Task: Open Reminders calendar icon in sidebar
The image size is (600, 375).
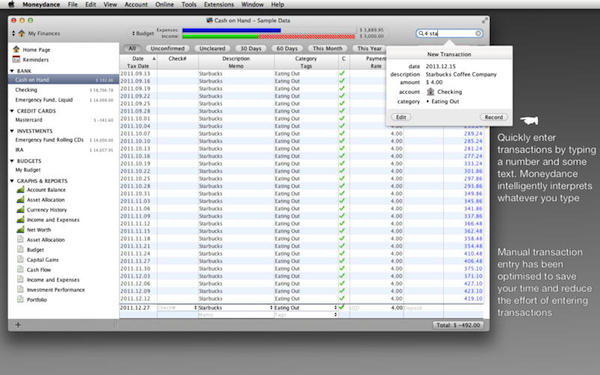Action: pos(16,59)
